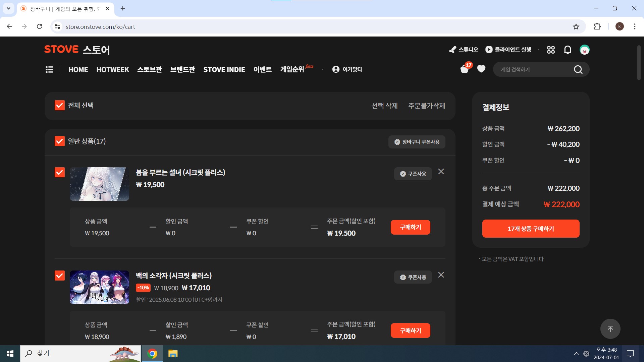
Task: Click the address bar URL
Action: [x=100, y=26]
